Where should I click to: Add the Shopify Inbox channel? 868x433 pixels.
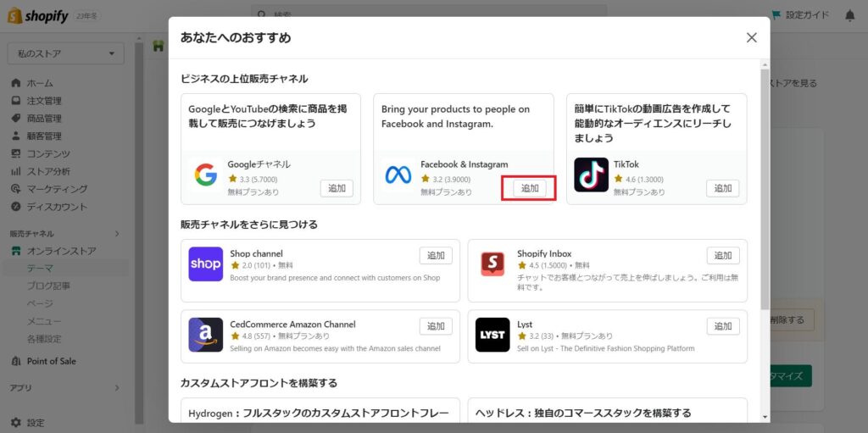tap(723, 256)
